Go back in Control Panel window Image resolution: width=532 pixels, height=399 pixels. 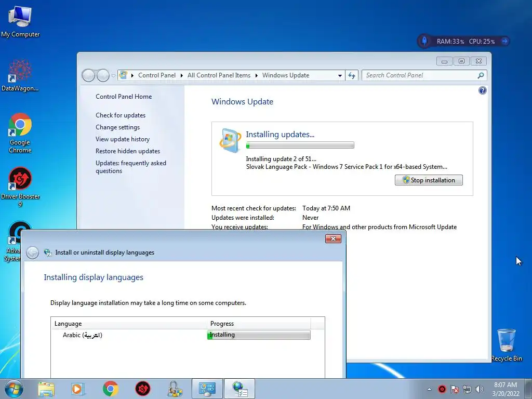click(88, 75)
